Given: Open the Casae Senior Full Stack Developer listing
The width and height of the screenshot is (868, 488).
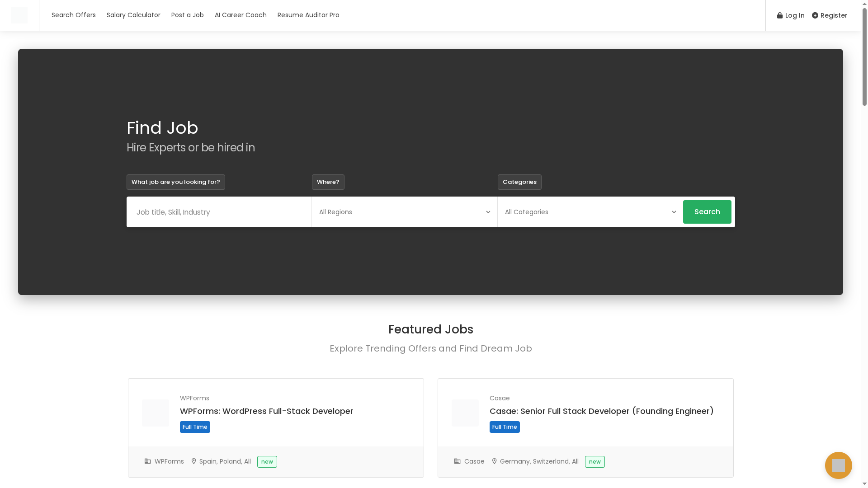Looking at the screenshot, I should [x=601, y=411].
